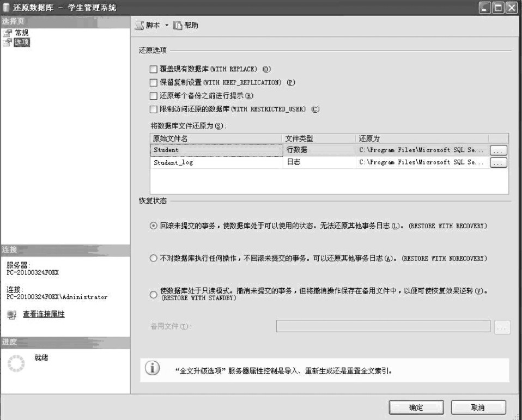Click the 文件类型 column header
This screenshot has height=420, width=522.
coord(319,138)
